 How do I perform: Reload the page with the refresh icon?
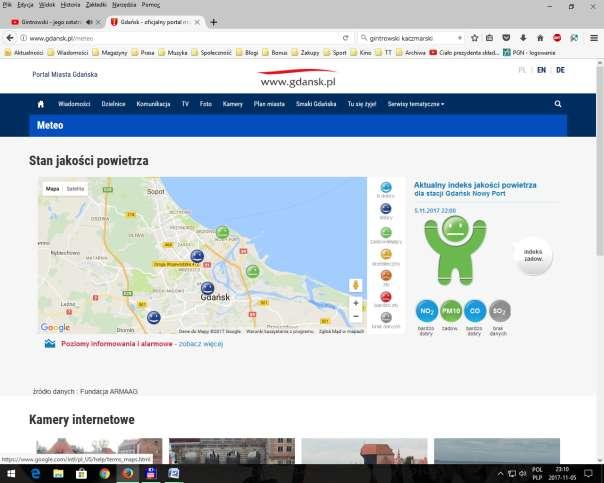346,38
